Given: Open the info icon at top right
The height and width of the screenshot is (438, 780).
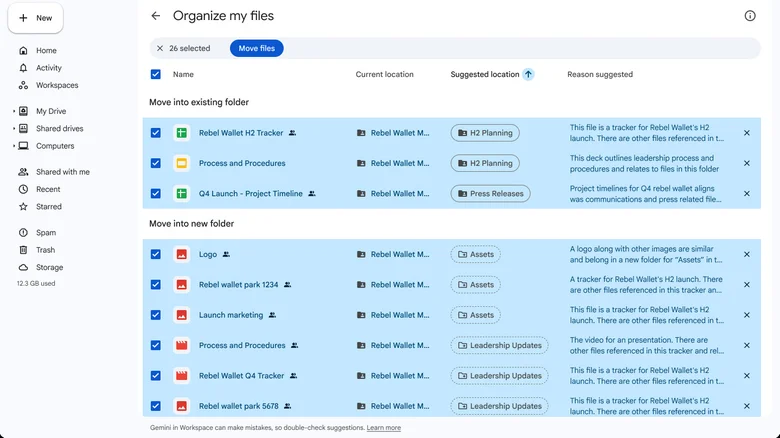Looking at the screenshot, I should [750, 16].
